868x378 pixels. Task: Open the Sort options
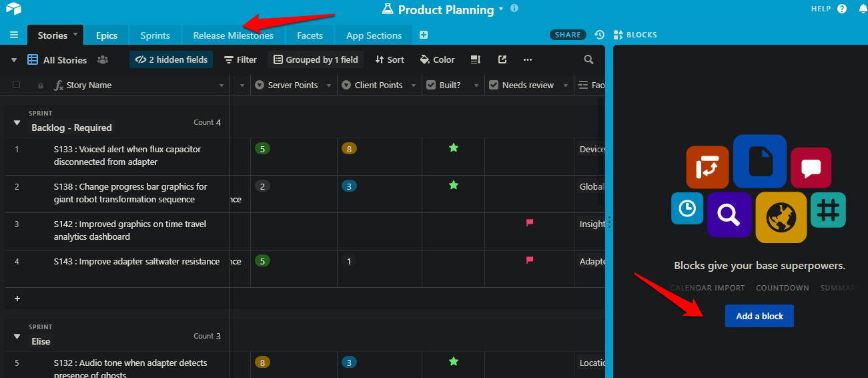(x=390, y=59)
